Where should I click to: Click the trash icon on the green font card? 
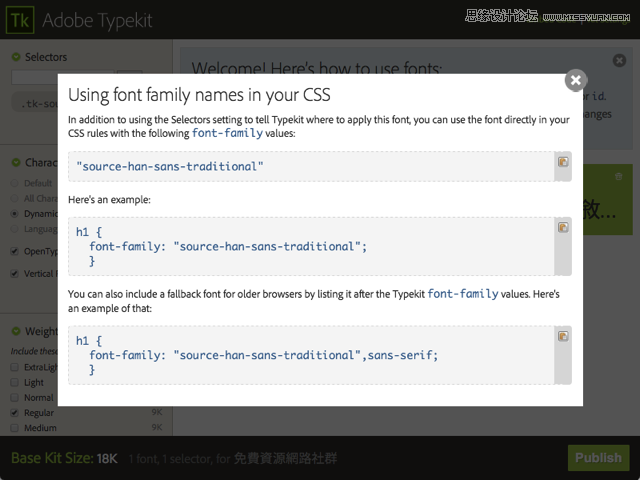[x=618, y=176]
